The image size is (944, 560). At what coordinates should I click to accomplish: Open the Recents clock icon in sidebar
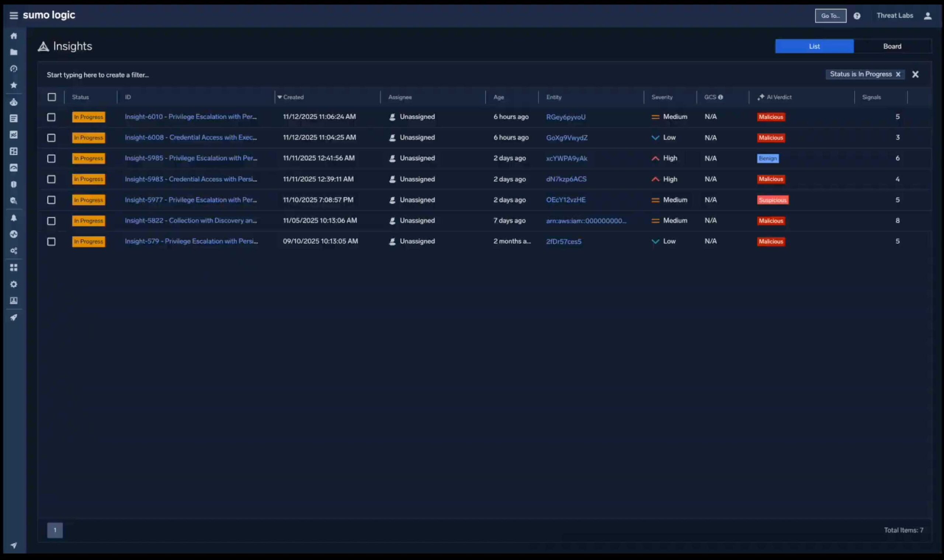pyautogui.click(x=14, y=69)
